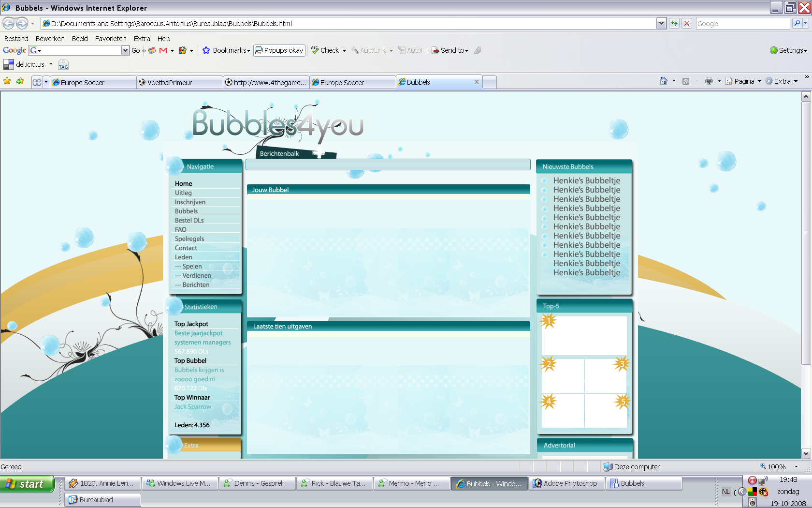Click the FAQ navigation link
The width and height of the screenshot is (812, 508).
pos(180,229)
